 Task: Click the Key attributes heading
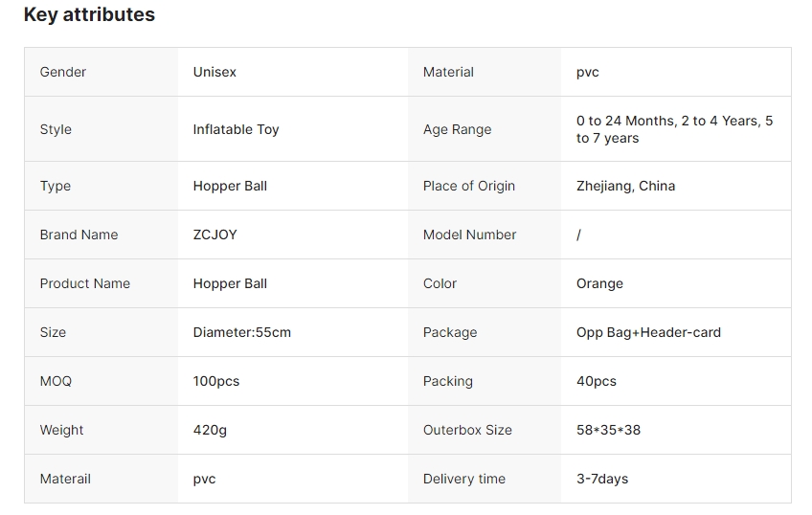tap(89, 14)
